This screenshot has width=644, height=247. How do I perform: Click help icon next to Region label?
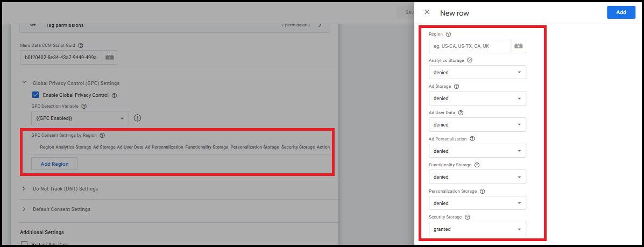coord(448,34)
